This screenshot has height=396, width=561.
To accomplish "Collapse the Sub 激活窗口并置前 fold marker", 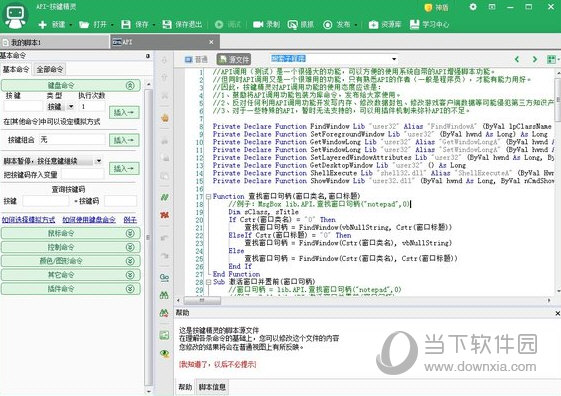I will (209, 282).
